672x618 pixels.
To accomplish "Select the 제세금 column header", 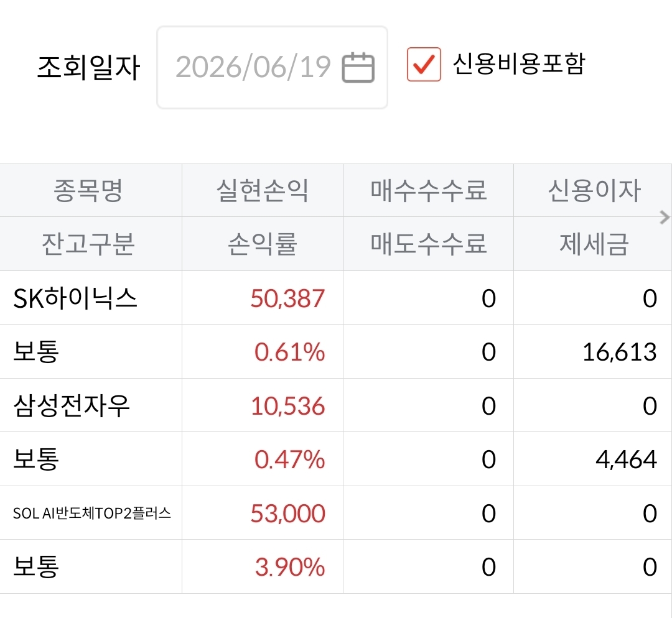I will coord(594,244).
